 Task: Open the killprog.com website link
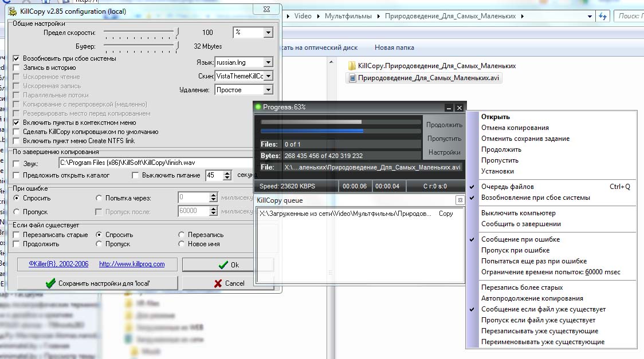tap(132, 264)
